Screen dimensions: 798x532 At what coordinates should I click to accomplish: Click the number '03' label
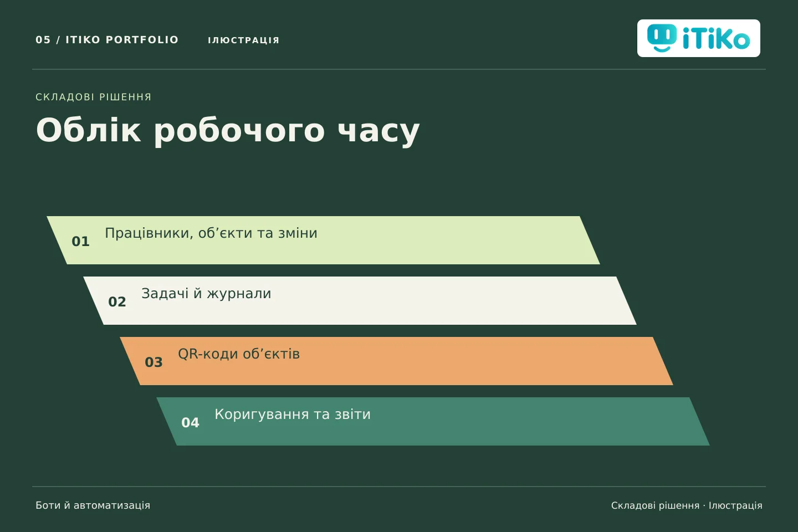tap(154, 362)
